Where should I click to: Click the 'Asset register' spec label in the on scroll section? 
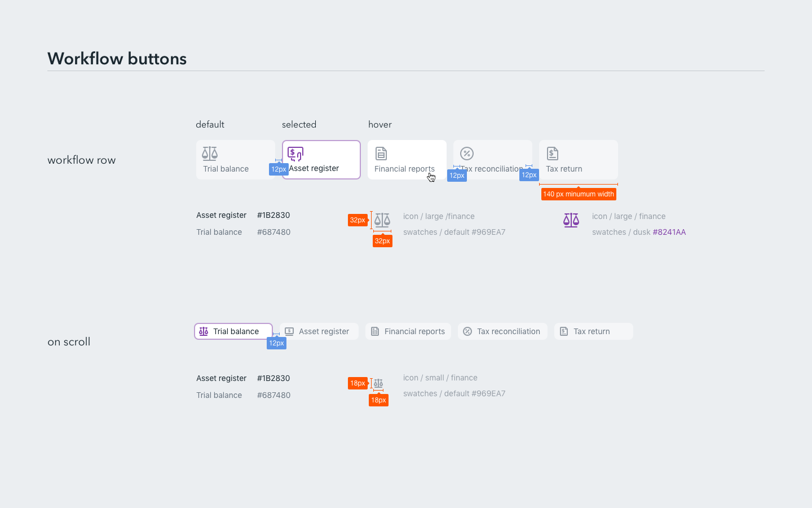[x=221, y=378]
